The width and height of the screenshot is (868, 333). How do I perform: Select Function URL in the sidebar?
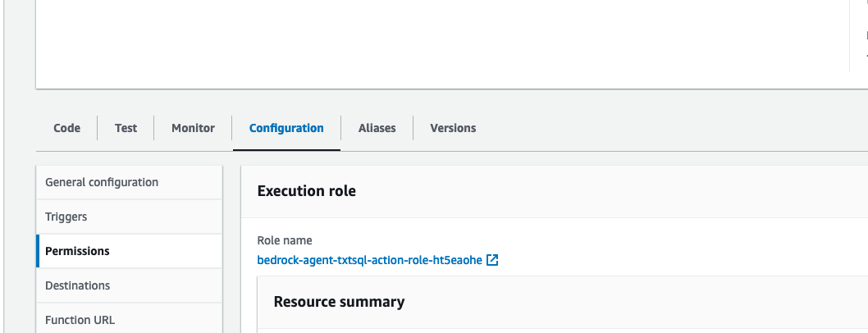coord(80,320)
